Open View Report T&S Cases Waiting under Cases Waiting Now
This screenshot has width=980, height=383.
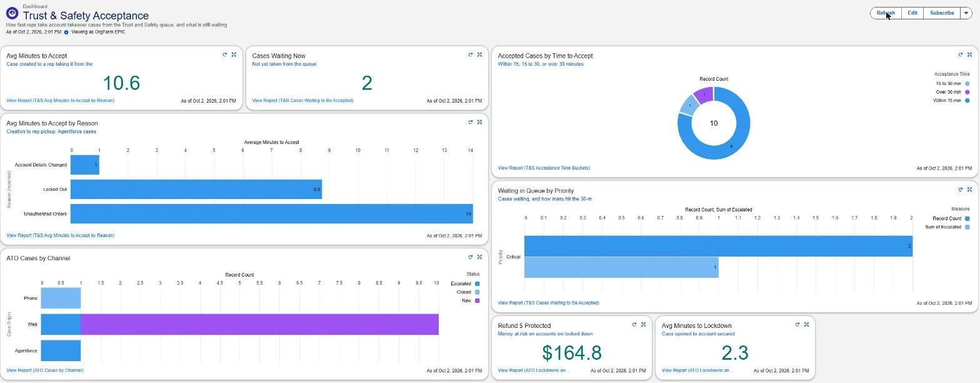(302, 100)
